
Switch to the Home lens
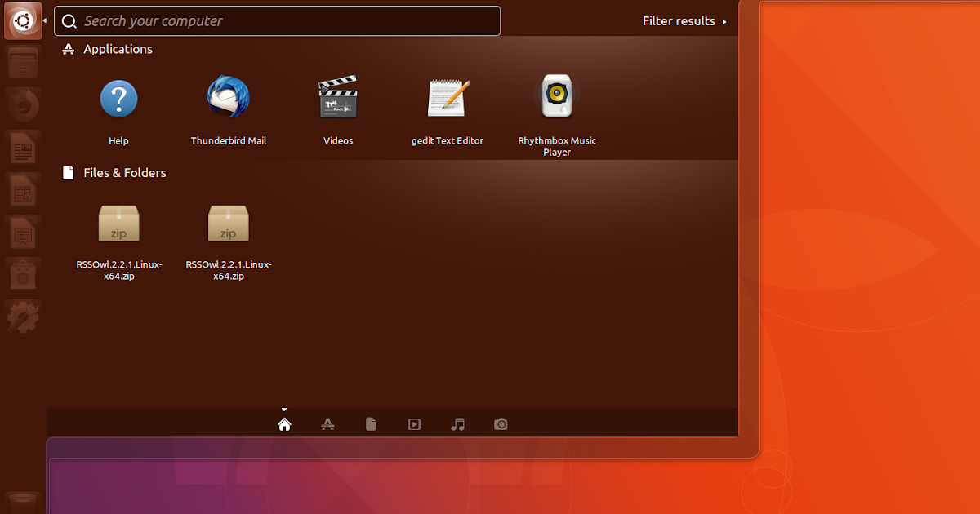(284, 424)
